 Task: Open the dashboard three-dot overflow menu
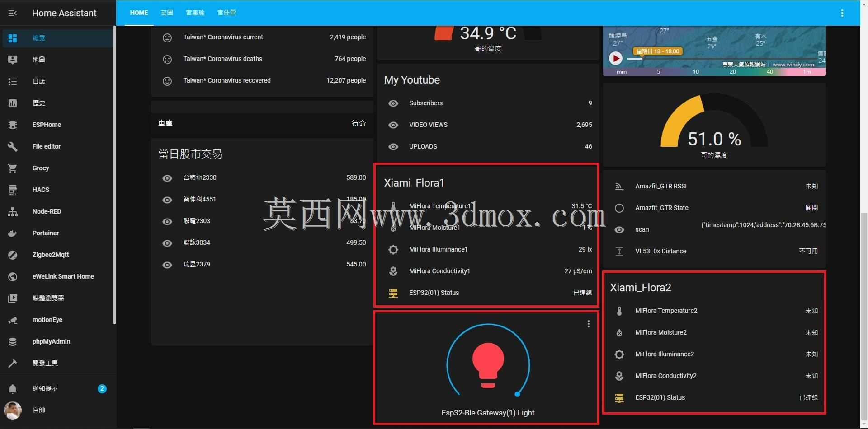coord(842,13)
